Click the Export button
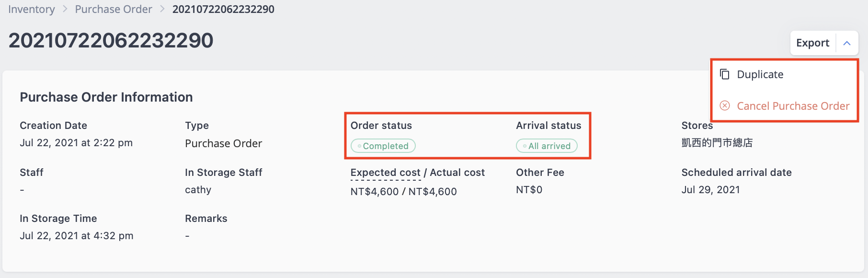The height and width of the screenshot is (278, 868). [812, 43]
